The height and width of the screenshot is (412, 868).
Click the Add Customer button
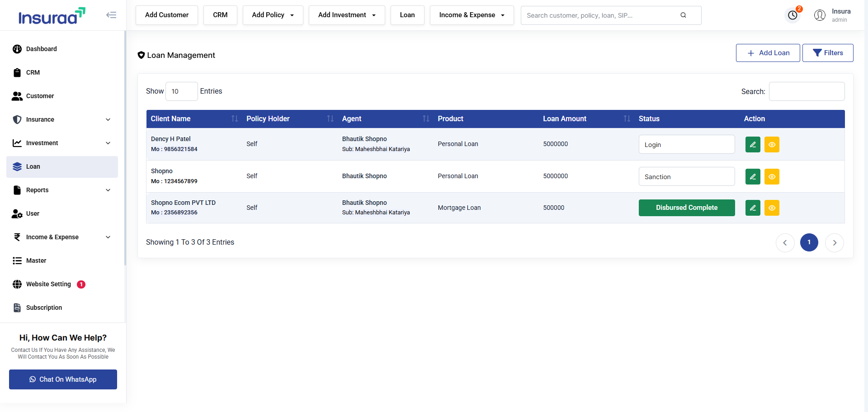[167, 15]
